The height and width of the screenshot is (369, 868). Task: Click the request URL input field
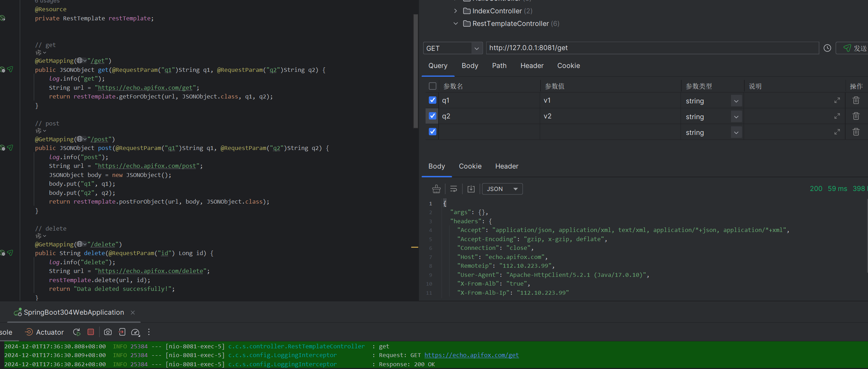click(652, 48)
